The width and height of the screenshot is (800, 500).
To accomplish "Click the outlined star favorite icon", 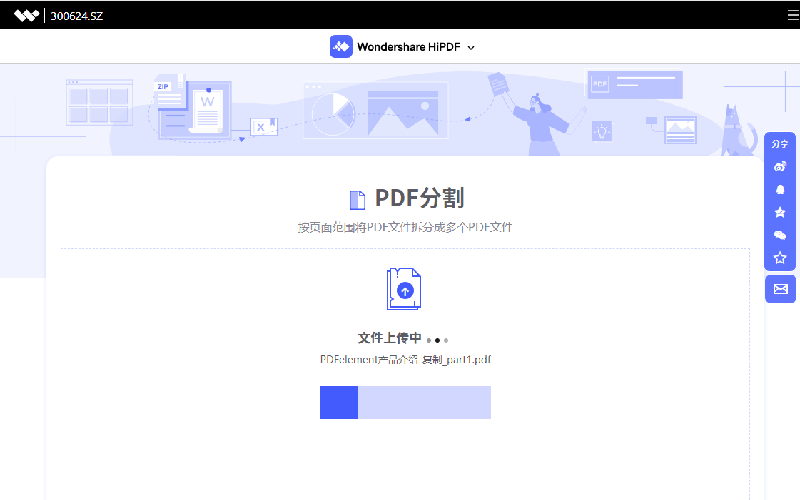I will tap(780, 258).
